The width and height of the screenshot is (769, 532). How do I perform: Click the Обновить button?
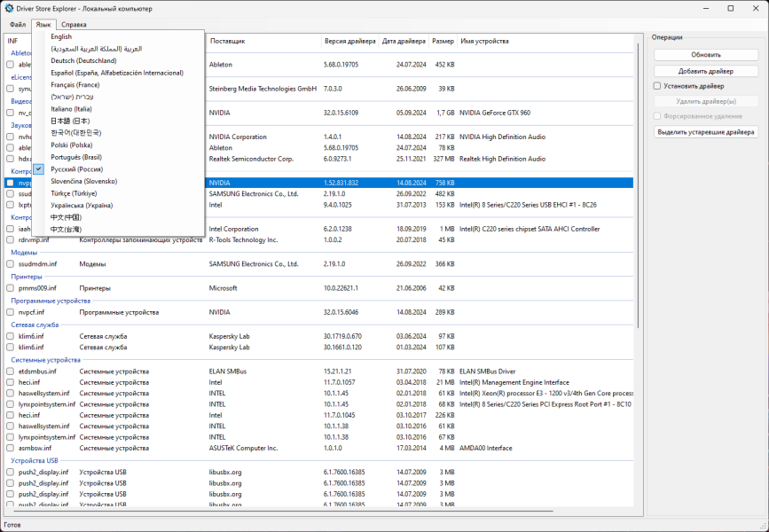point(706,55)
